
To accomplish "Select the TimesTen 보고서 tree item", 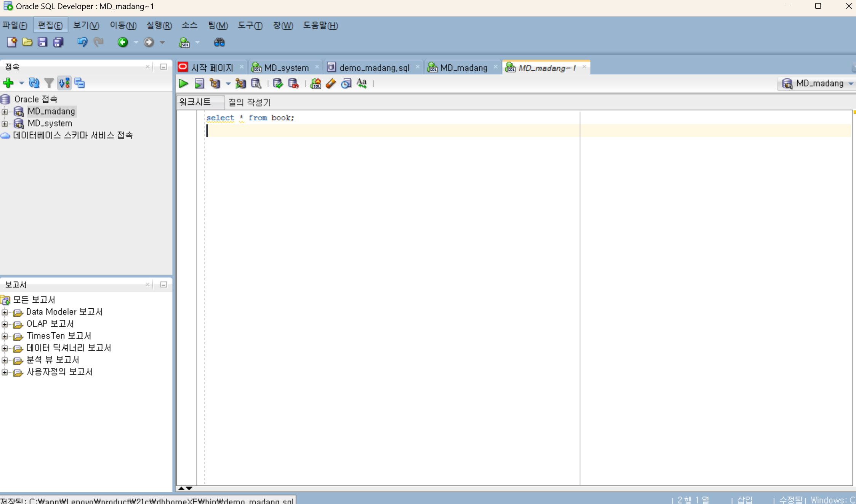I will [x=59, y=336].
